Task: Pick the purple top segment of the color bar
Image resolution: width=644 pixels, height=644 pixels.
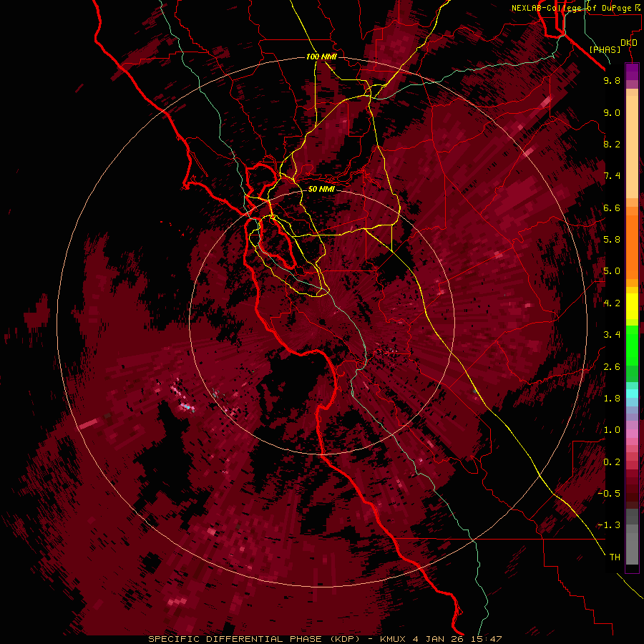Action: [632, 72]
